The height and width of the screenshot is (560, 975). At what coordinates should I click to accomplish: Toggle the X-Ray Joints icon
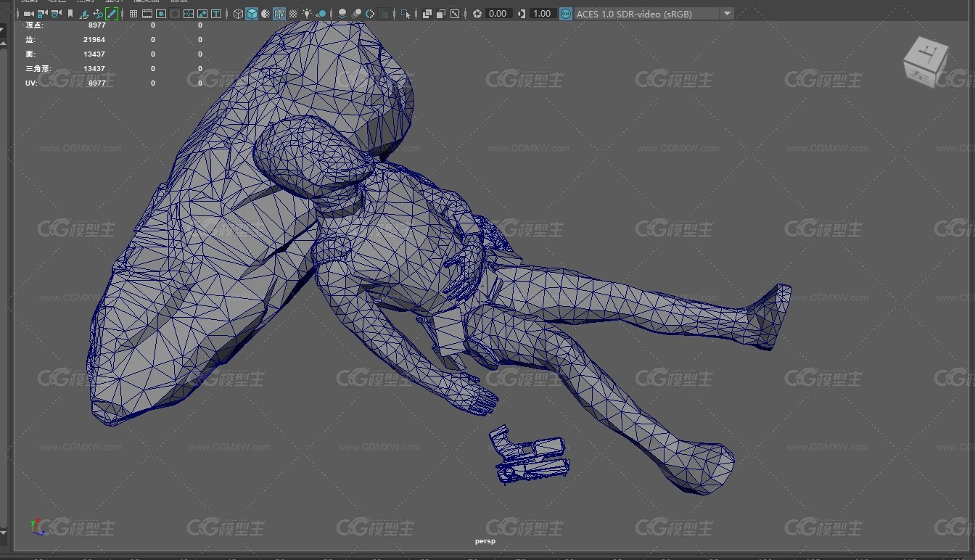[455, 14]
